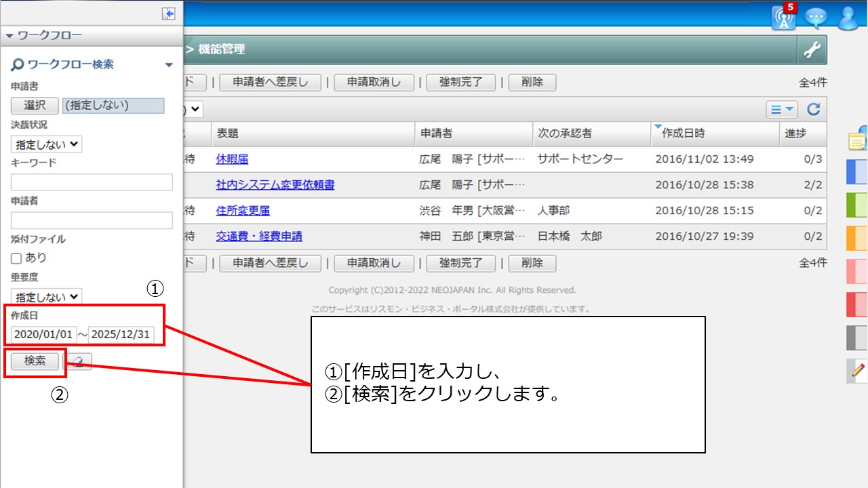Click the pencil icon on right edge

pyautogui.click(x=858, y=370)
